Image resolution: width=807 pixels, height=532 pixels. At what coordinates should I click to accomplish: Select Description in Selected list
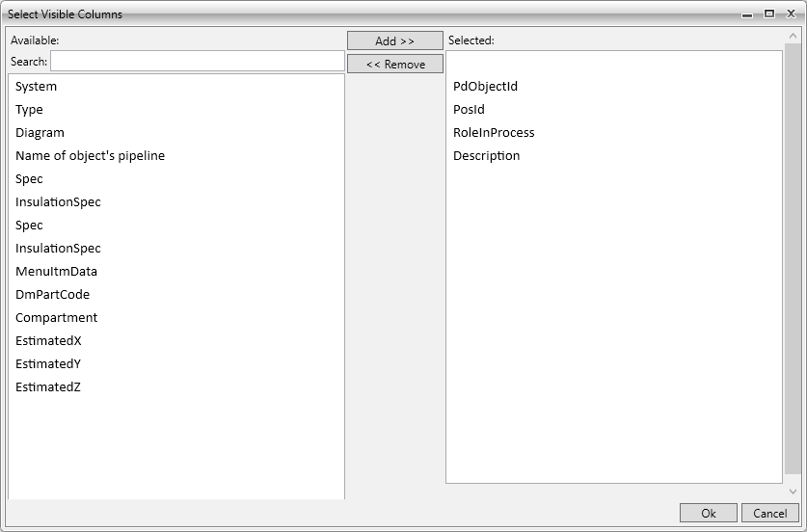coord(486,156)
